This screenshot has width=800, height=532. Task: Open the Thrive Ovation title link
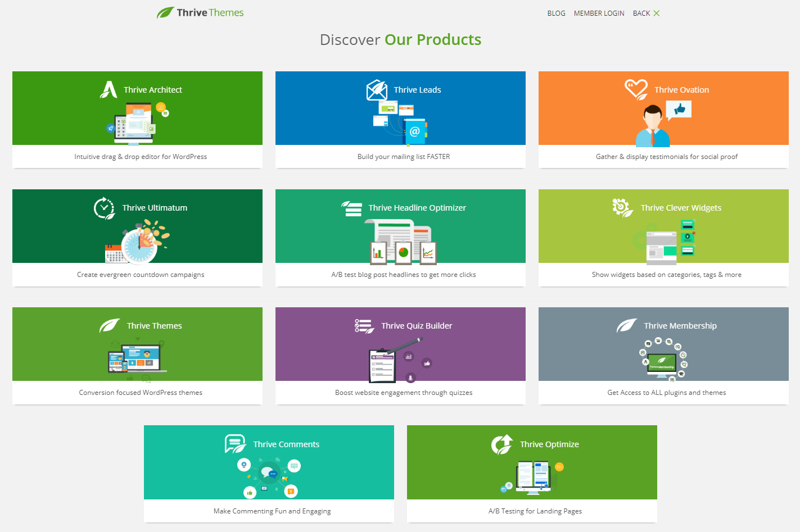tap(681, 90)
